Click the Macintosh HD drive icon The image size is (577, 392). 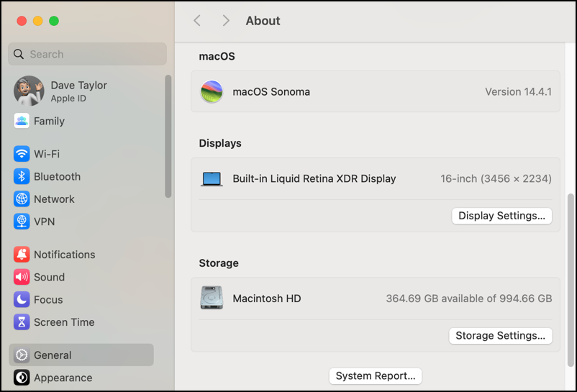[212, 298]
